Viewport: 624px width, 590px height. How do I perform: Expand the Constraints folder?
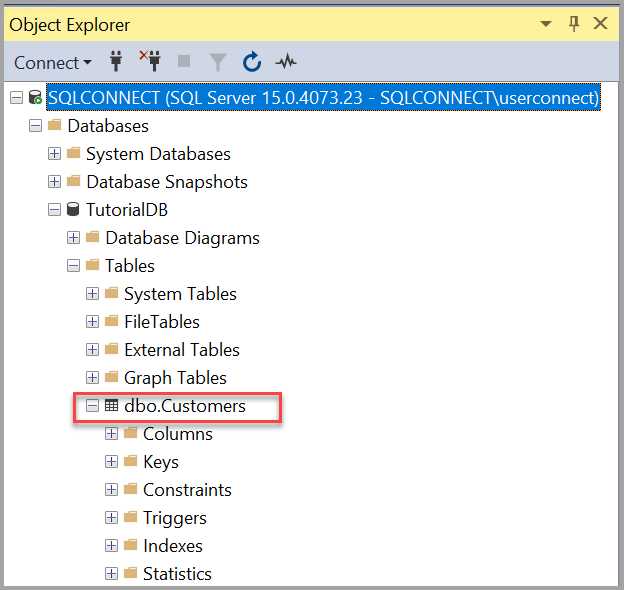[111, 490]
